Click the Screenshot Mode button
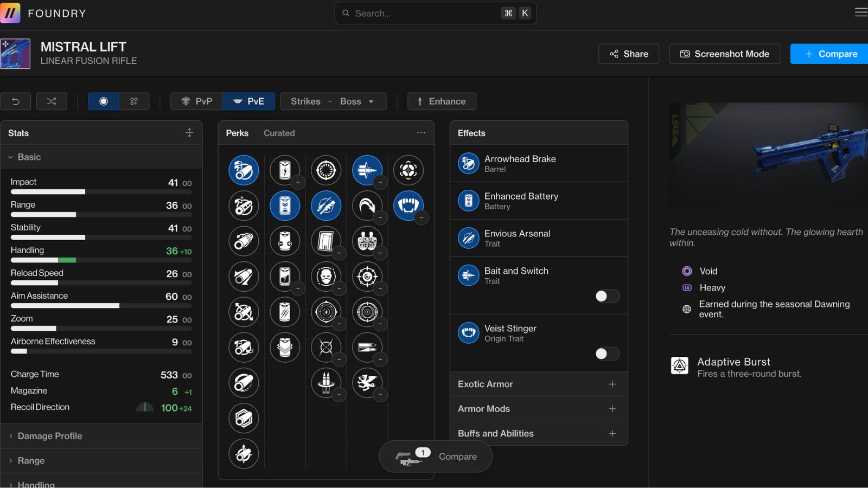The image size is (868, 488). coord(724,54)
